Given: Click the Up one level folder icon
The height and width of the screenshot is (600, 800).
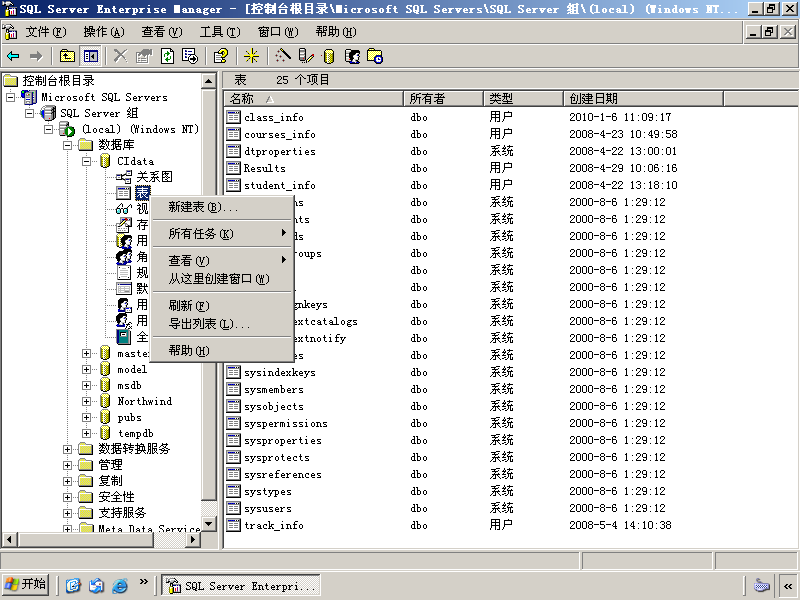Looking at the screenshot, I should (67, 56).
